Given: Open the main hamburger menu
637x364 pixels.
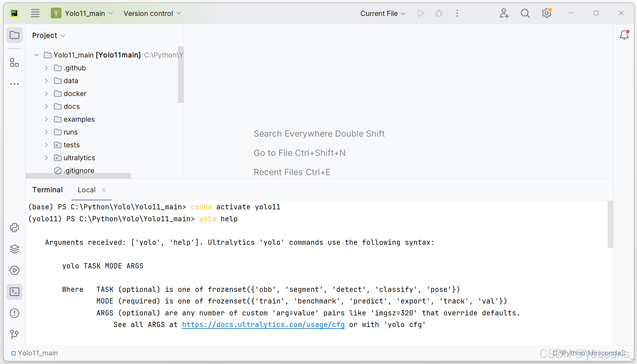Looking at the screenshot, I should 35,13.
